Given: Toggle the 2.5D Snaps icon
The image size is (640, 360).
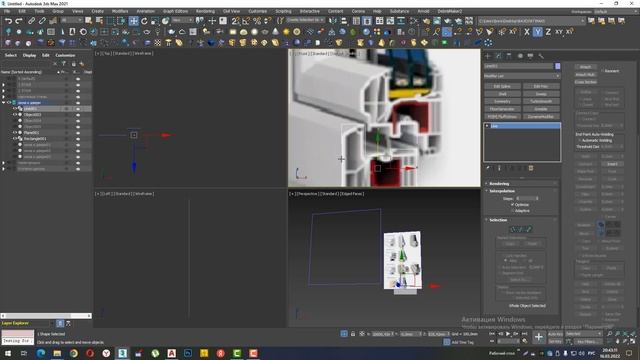Looking at the screenshot, I should click(236, 21).
